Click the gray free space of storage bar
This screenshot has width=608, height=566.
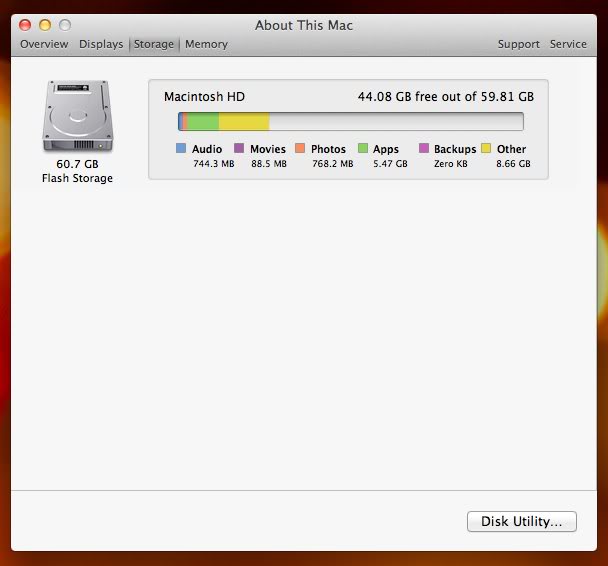396,121
